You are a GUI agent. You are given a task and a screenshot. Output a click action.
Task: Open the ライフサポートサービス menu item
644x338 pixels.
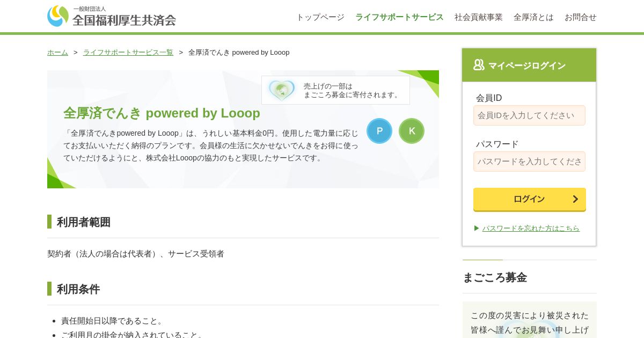pos(399,17)
